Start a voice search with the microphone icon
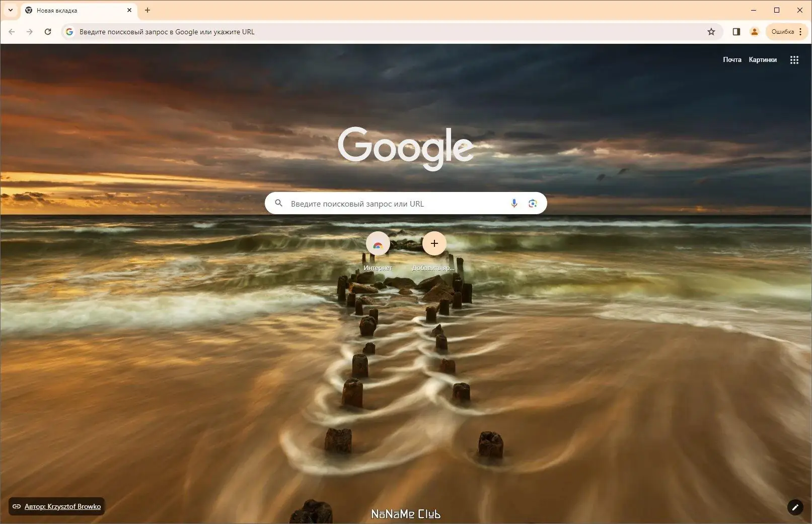 [x=514, y=203]
